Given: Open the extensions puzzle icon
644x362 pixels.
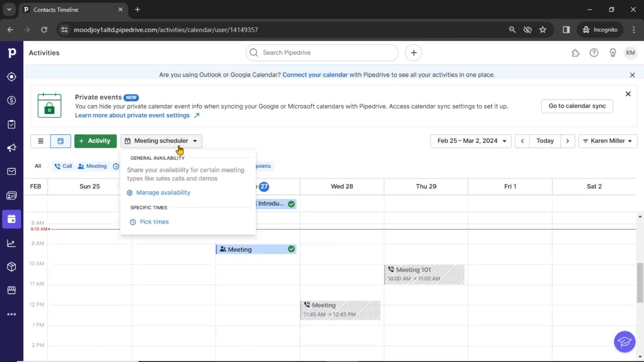Looking at the screenshot, I should point(576,53).
